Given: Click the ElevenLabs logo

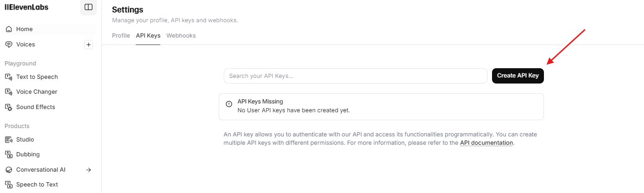Looking at the screenshot, I should coord(26,7).
